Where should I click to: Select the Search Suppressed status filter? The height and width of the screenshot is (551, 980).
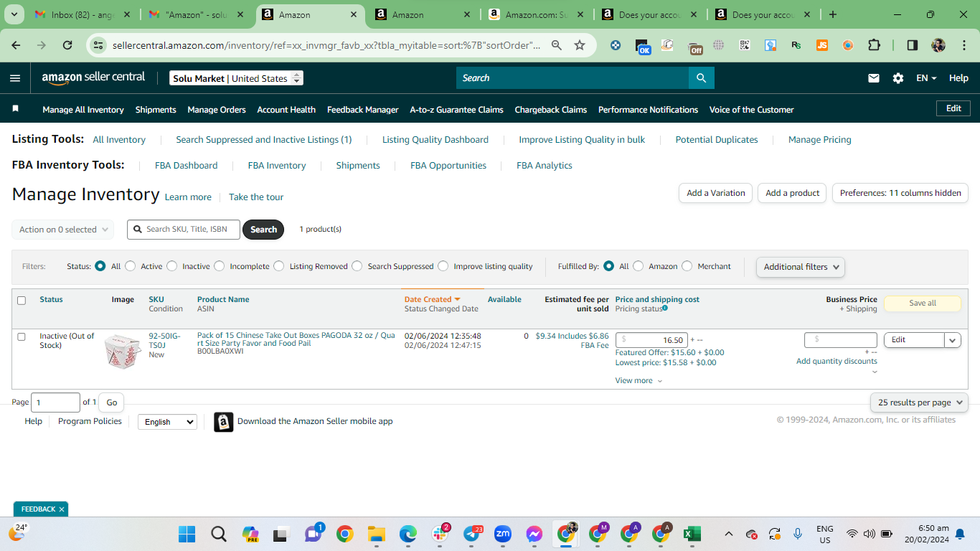pos(357,266)
